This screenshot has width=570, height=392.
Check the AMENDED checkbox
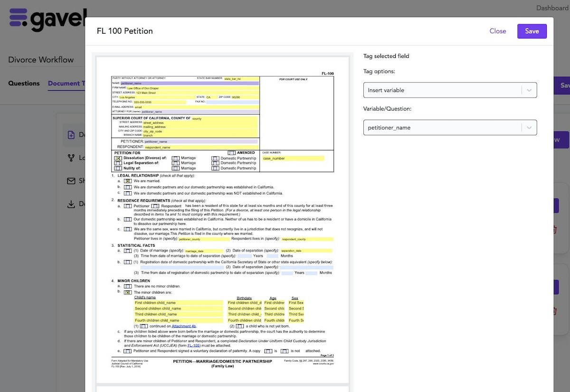(231, 153)
